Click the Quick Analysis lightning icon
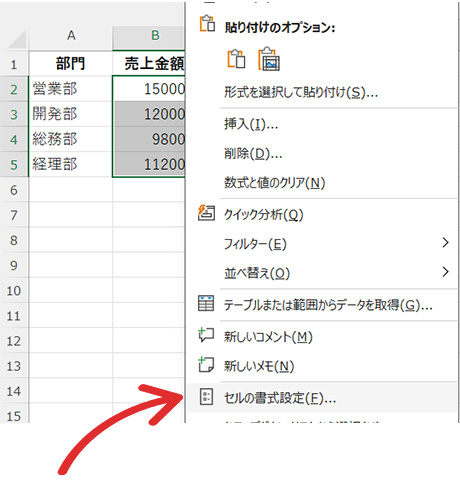 [x=206, y=213]
